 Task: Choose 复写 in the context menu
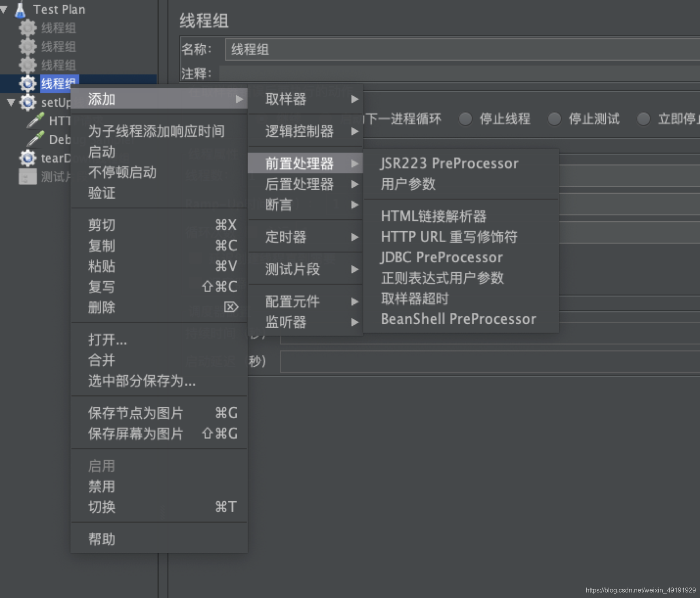[159, 287]
